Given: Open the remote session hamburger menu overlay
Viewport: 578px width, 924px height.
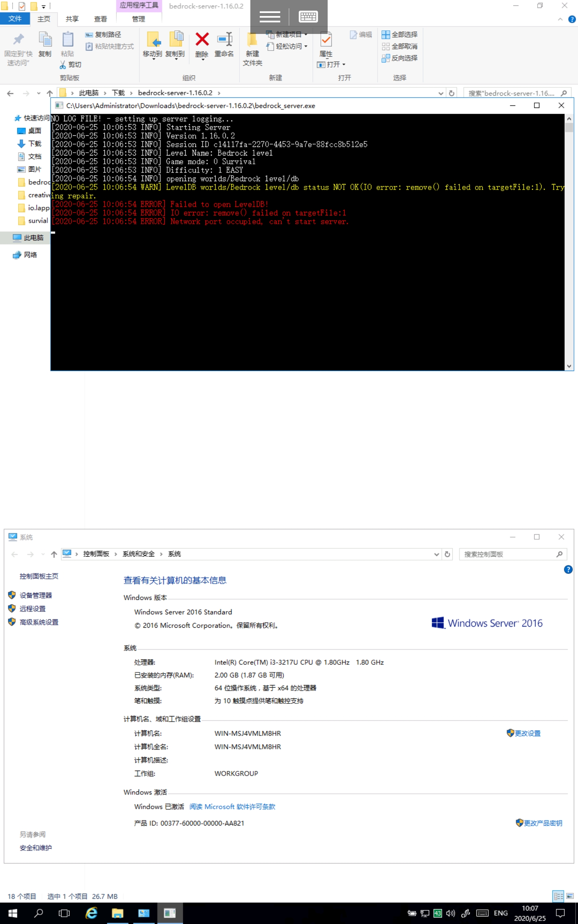Looking at the screenshot, I should click(270, 17).
